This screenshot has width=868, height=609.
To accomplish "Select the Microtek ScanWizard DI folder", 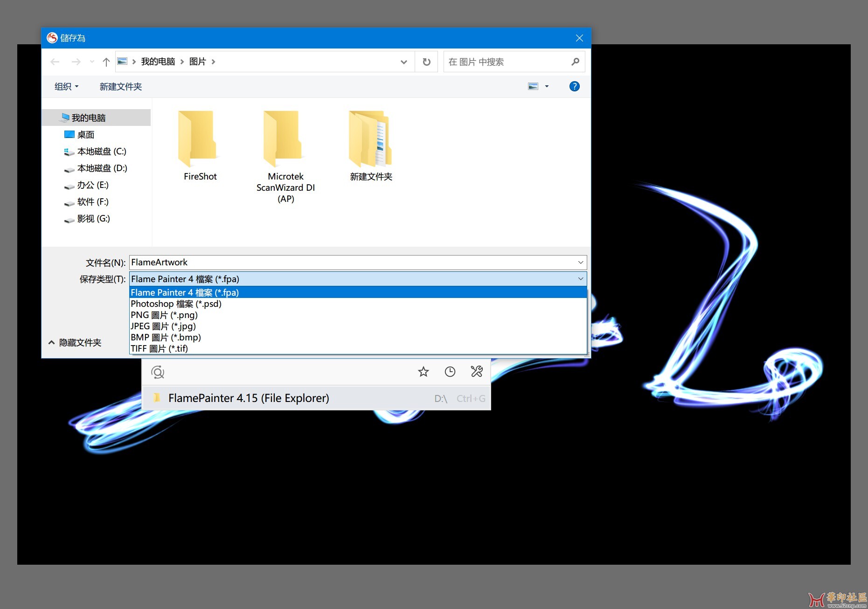I will [x=285, y=157].
